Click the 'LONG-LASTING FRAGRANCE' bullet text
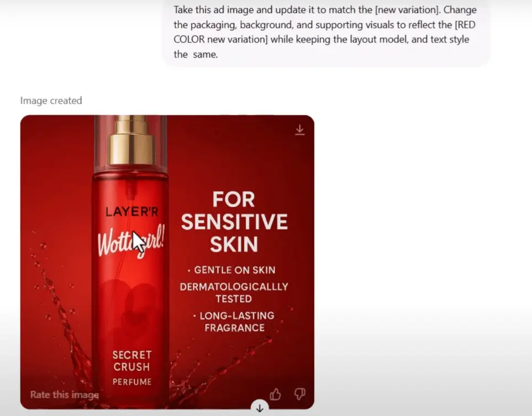The image size is (532, 416). 234,322
